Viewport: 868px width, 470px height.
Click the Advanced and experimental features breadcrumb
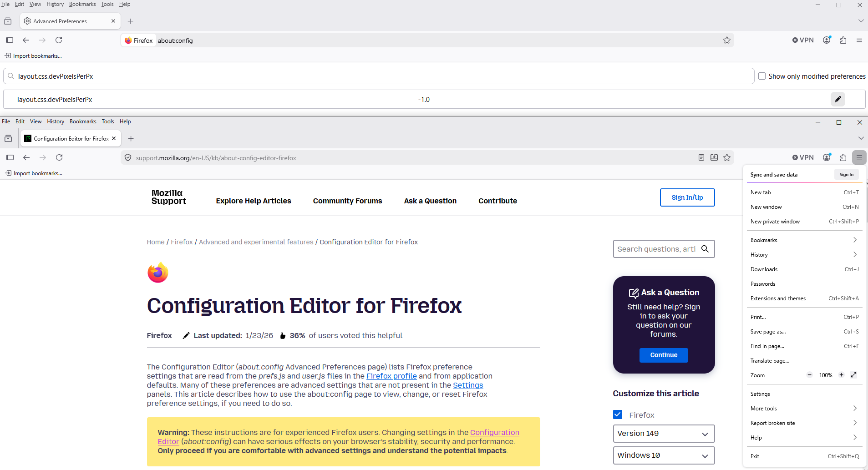(256, 242)
